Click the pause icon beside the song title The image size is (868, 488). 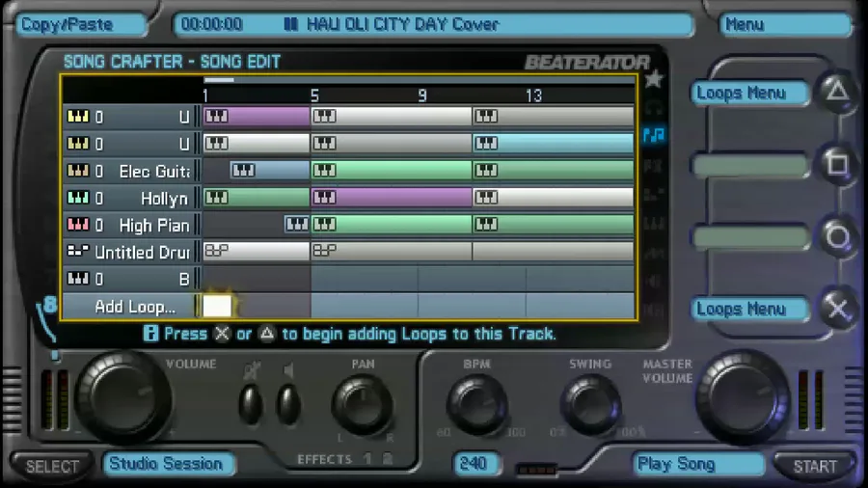coord(290,24)
